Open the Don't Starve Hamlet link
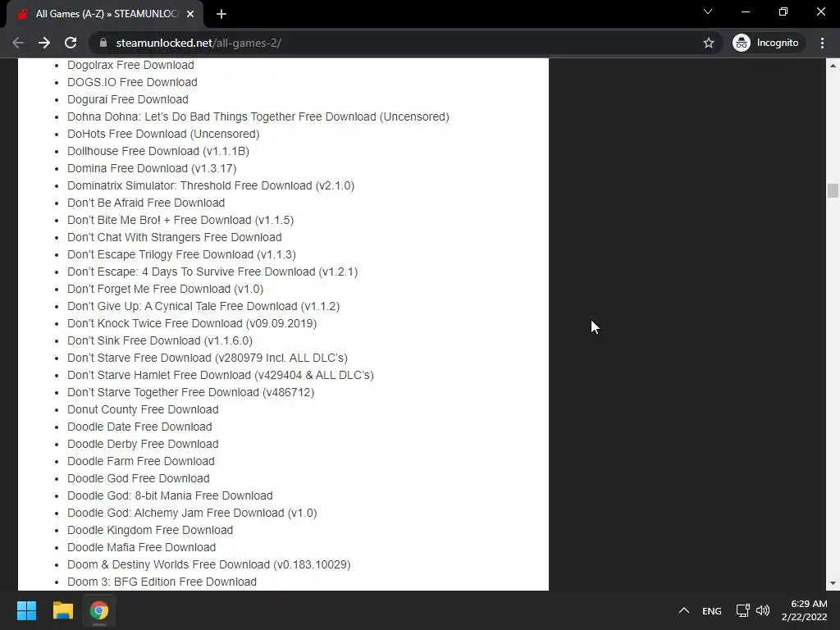The height and width of the screenshot is (630, 840). 220,375
